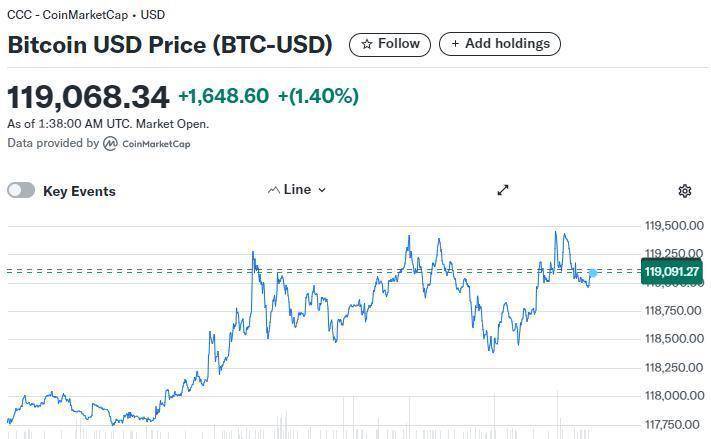Click the Follow label text

pyautogui.click(x=399, y=44)
